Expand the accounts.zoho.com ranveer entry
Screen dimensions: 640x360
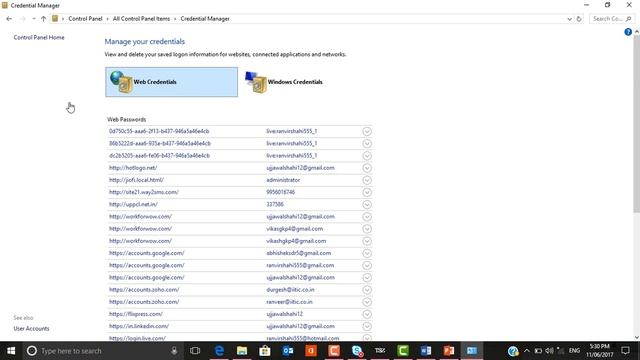[x=367, y=302]
